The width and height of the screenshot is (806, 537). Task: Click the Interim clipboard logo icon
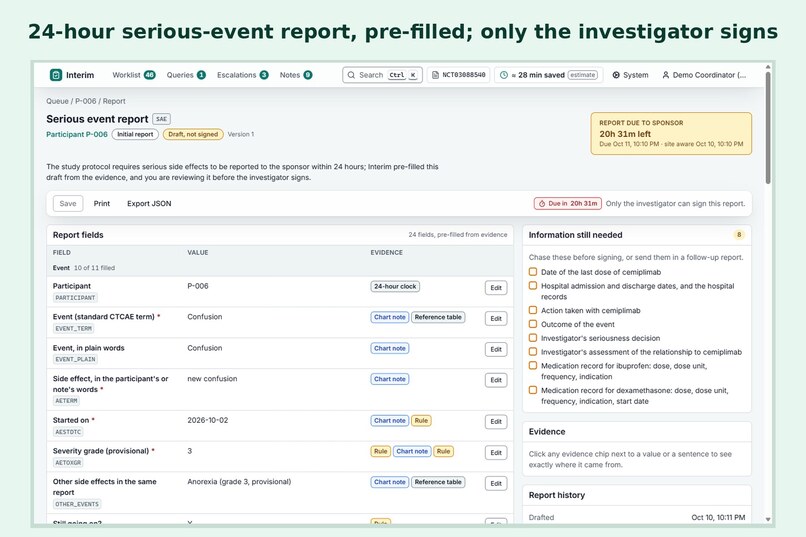56,75
